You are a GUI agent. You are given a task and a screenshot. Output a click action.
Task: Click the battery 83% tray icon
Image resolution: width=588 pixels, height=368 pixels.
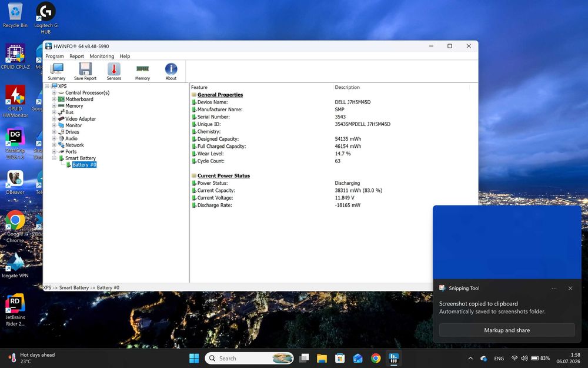click(x=540, y=358)
